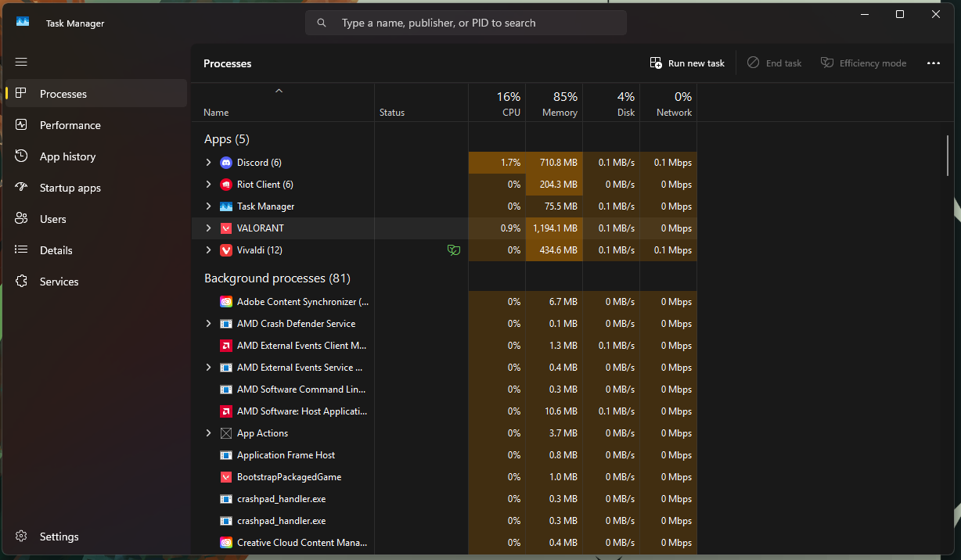Click the End task button
Image resolution: width=961 pixels, height=560 pixels.
click(x=775, y=63)
